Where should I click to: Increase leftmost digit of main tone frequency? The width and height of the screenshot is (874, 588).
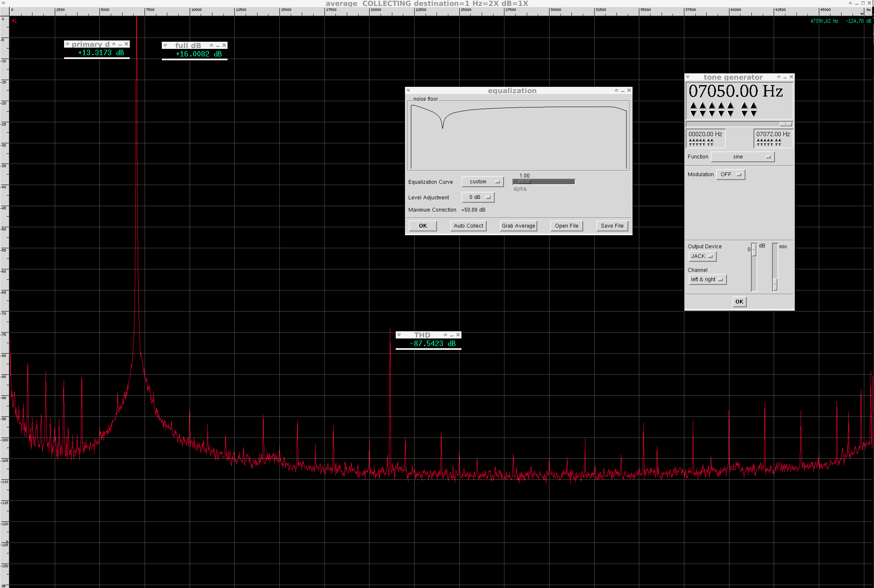[693, 105]
